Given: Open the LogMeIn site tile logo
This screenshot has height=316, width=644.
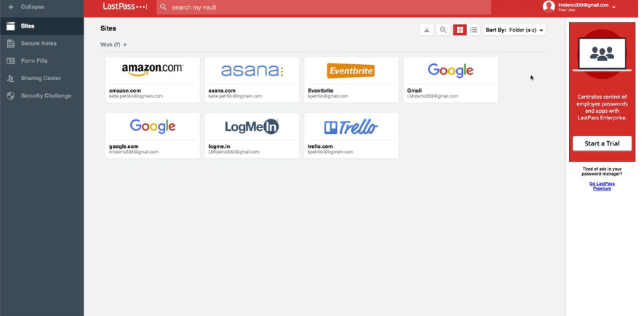Looking at the screenshot, I should [252, 127].
